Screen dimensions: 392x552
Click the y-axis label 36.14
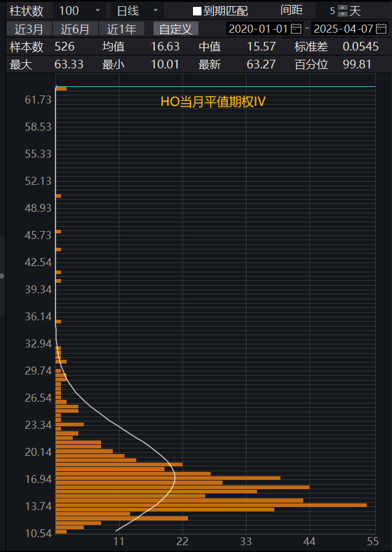(x=38, y=317)
